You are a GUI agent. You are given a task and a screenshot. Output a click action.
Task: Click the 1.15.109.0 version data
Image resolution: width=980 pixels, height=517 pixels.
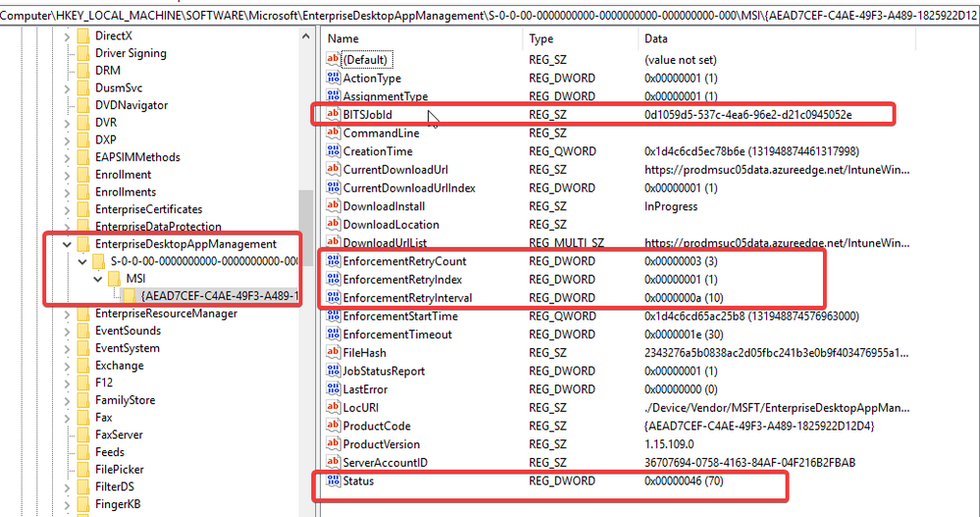point(669,444)
